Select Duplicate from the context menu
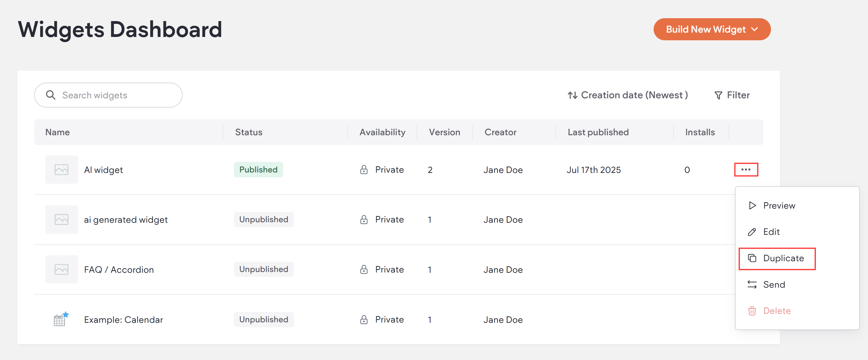This screenshot has width=868, height=360. point(783,258)
